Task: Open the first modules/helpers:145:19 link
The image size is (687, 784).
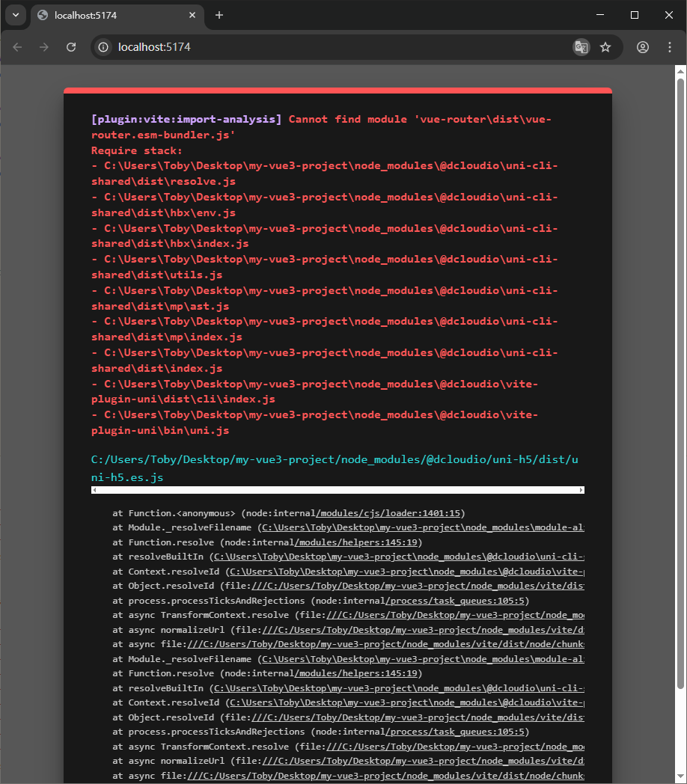Action: (x=358, y=542)
